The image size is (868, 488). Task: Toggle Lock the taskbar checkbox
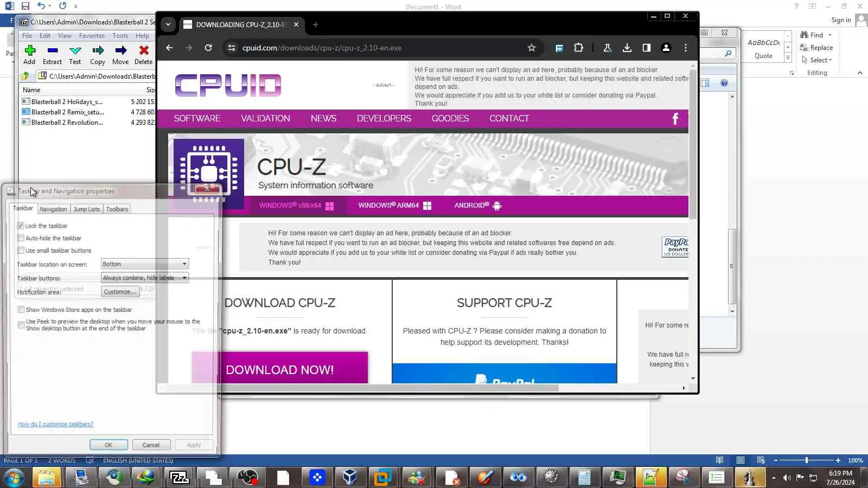pos(21,226)
